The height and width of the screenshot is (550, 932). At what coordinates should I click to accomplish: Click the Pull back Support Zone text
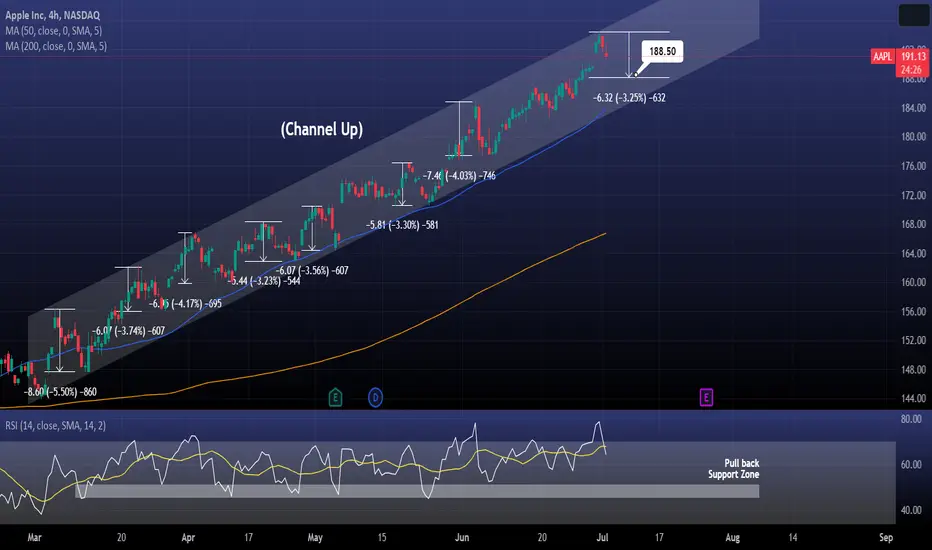point(733,469)
